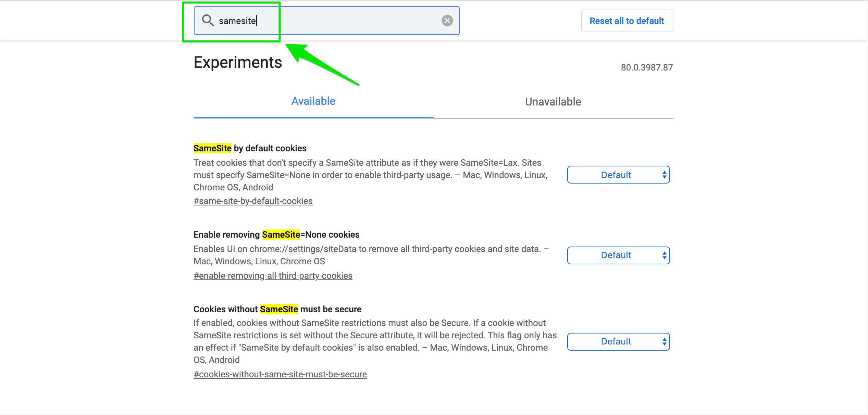Focus the samesite search flags field
Viewport: 868px width, 415px height.
(x=326, y=21)
